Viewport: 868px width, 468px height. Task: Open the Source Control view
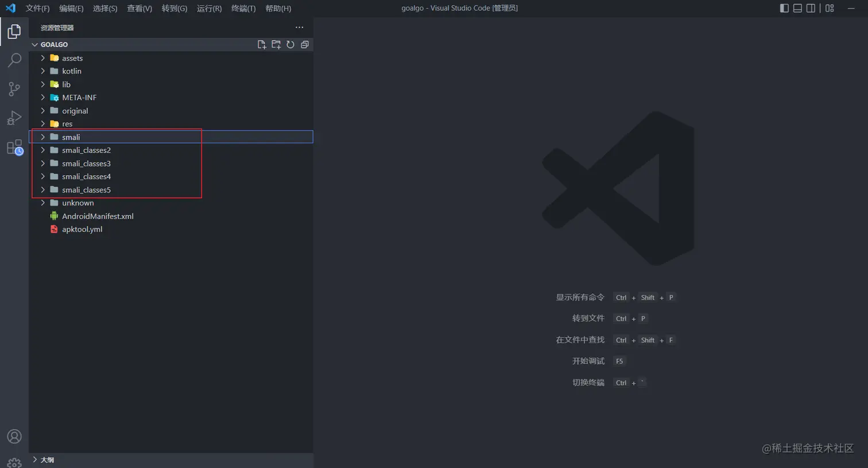tap(14, 89)
